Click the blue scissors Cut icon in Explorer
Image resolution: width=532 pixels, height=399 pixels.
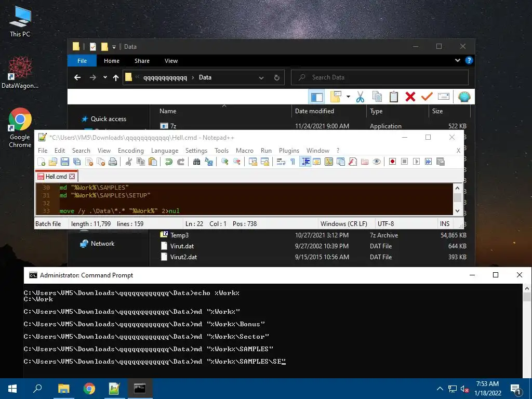tap(361, 97)
